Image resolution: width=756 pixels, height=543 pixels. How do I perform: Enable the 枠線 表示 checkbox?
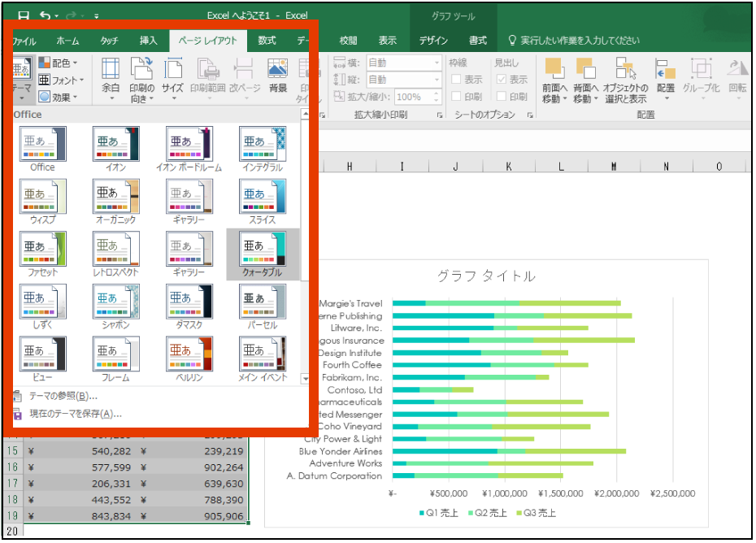pos(456,80)
